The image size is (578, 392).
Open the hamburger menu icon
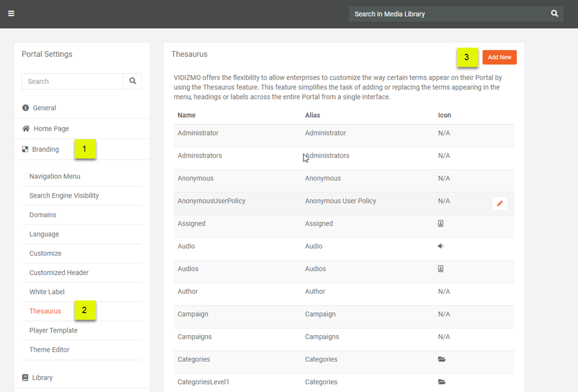11,14
